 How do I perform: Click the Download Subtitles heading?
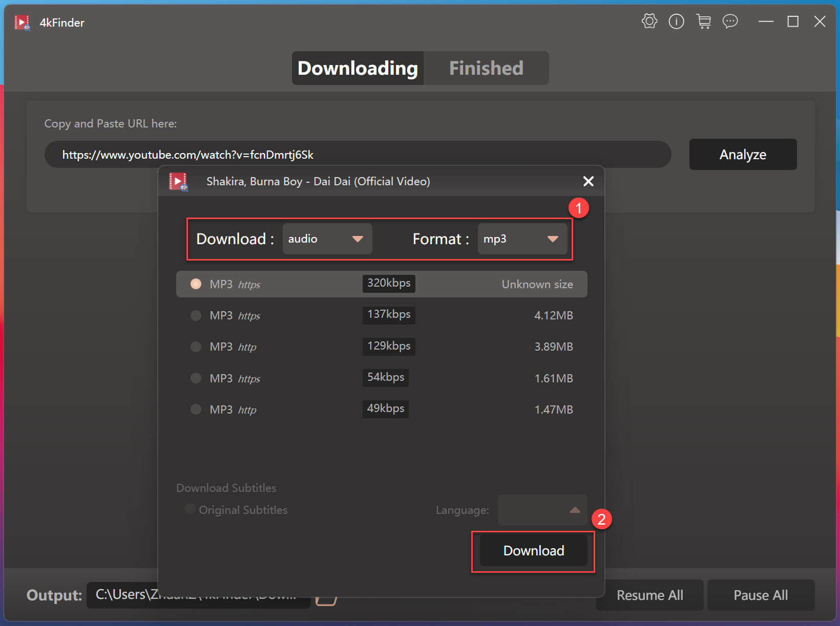coord(226,488)
